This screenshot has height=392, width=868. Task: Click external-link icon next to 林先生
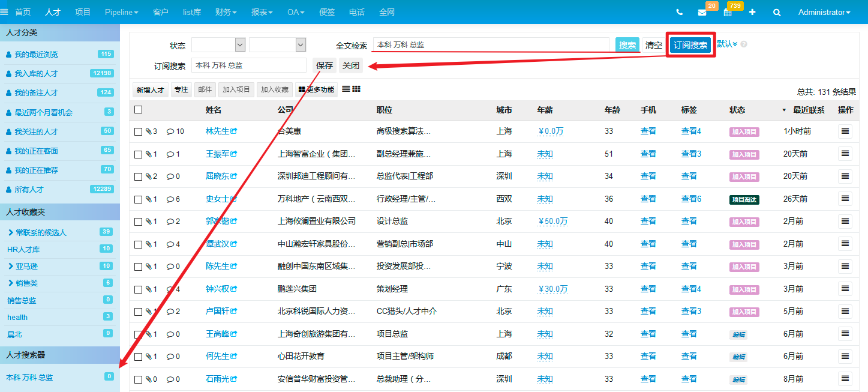click(233, 131)
